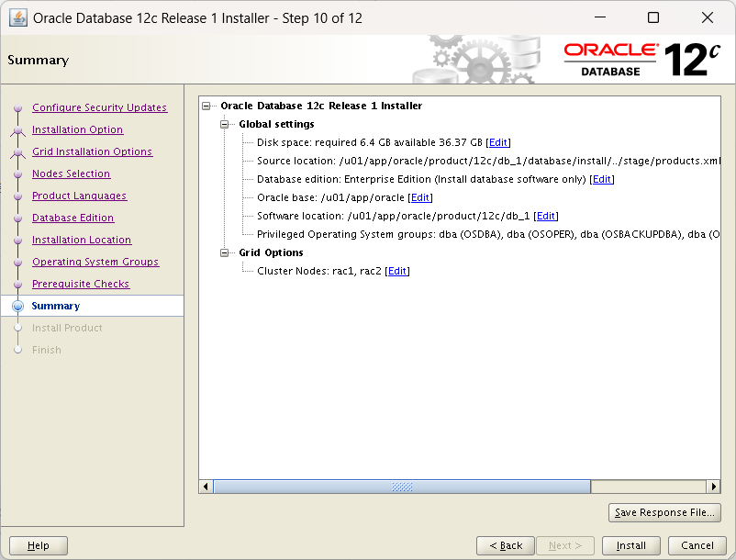Image resolution: width=736 pixels, height=560 pixels.
Task: Click the horizontal scrollbar left arrow
Action: coord(206,487)
